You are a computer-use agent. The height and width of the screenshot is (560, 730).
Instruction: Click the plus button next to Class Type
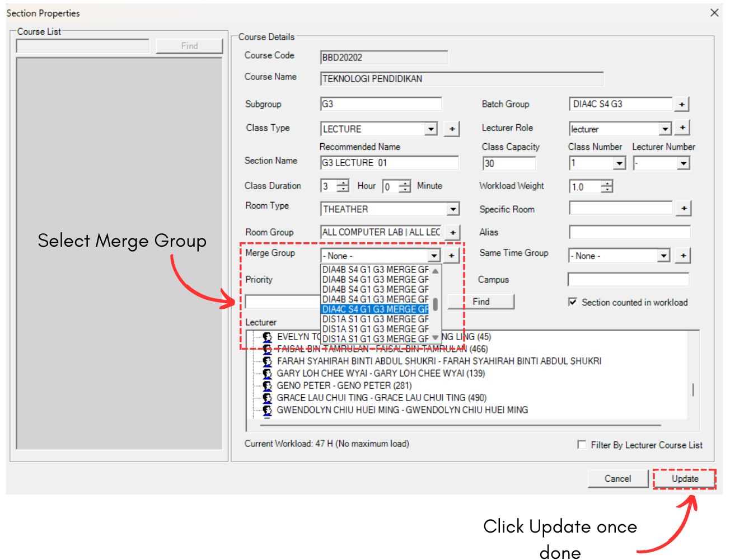click(452, 129)
